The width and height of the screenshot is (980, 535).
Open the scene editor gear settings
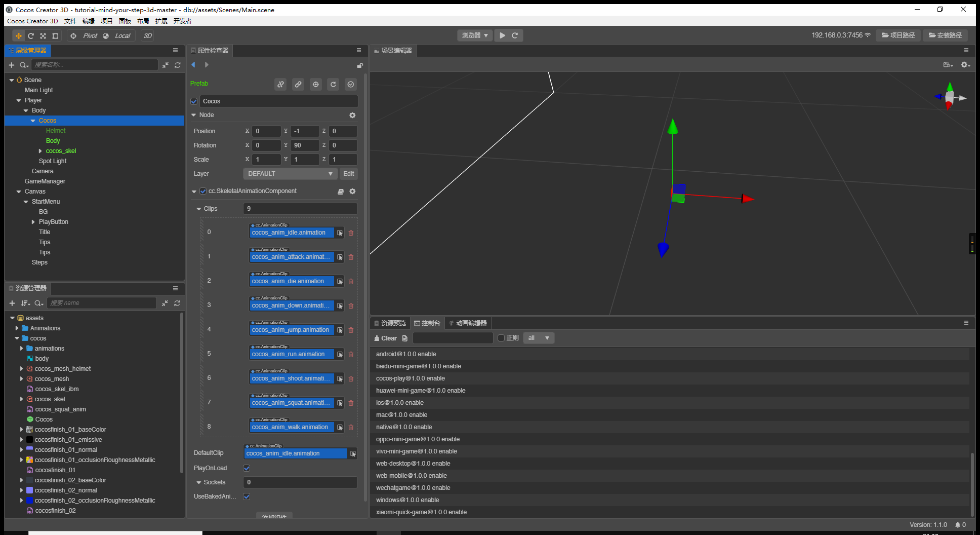[x=965, y=65]
